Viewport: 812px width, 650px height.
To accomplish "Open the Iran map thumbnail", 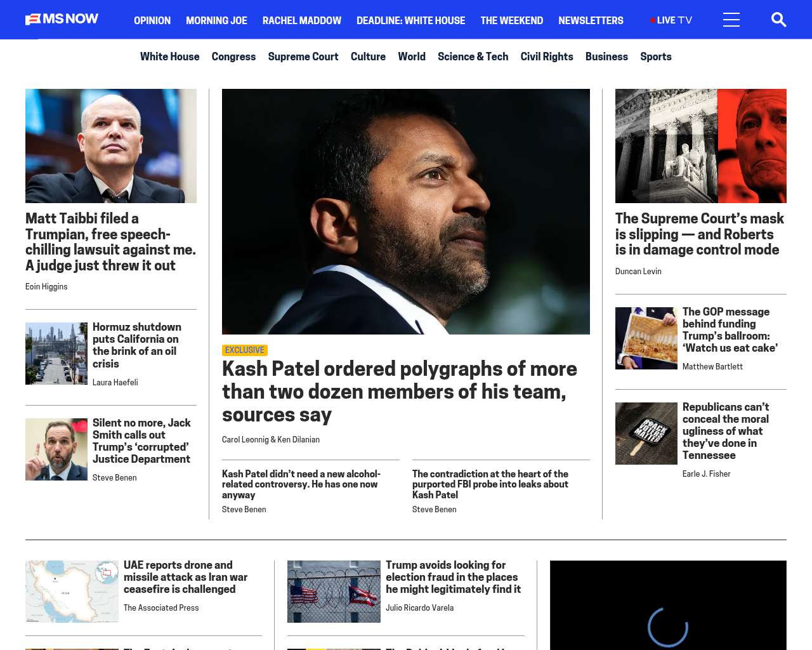I will (72, 592).
